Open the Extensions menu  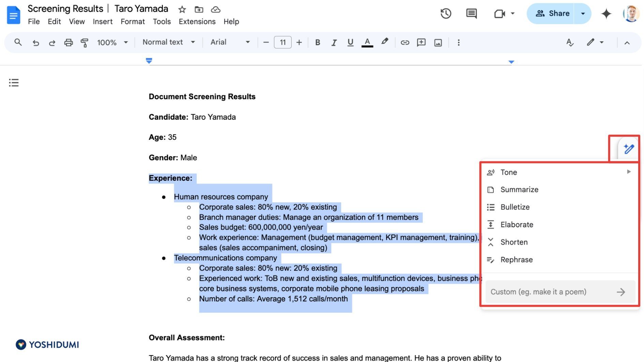pyautogui.click(x=197, y=21)
